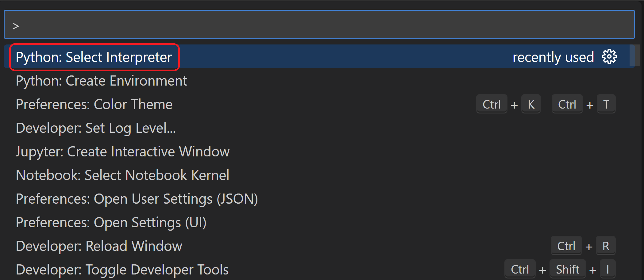The height and width of the screenshot is (280, 644).
Task: Select Developer: Toggle Developer Tools
Action: pyautogui.click(x=122, y=270)
